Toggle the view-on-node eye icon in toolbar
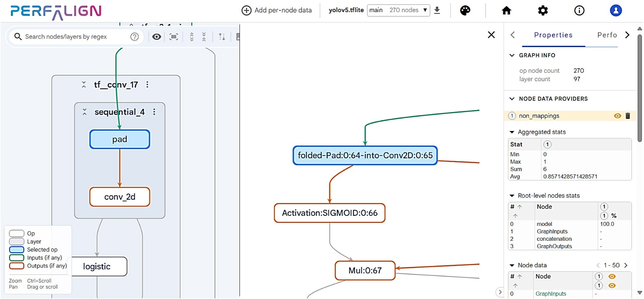The height and width of the screenshot is (299, 644). click(x=157, y=37)
